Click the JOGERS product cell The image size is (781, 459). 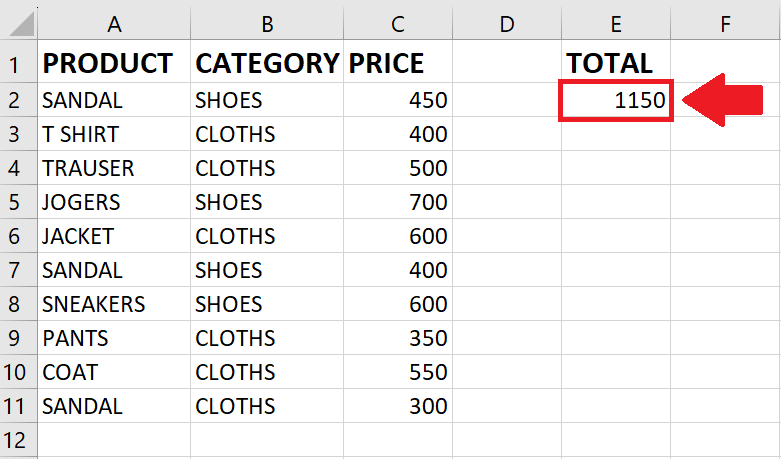point(114,202)
